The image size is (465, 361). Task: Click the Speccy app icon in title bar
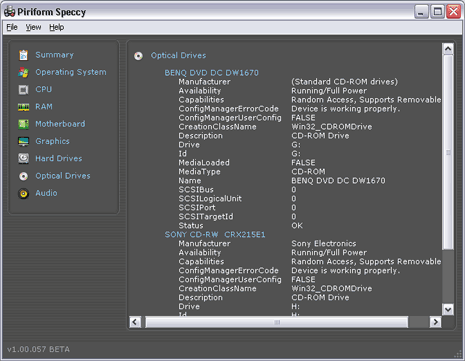click(9, 12)
